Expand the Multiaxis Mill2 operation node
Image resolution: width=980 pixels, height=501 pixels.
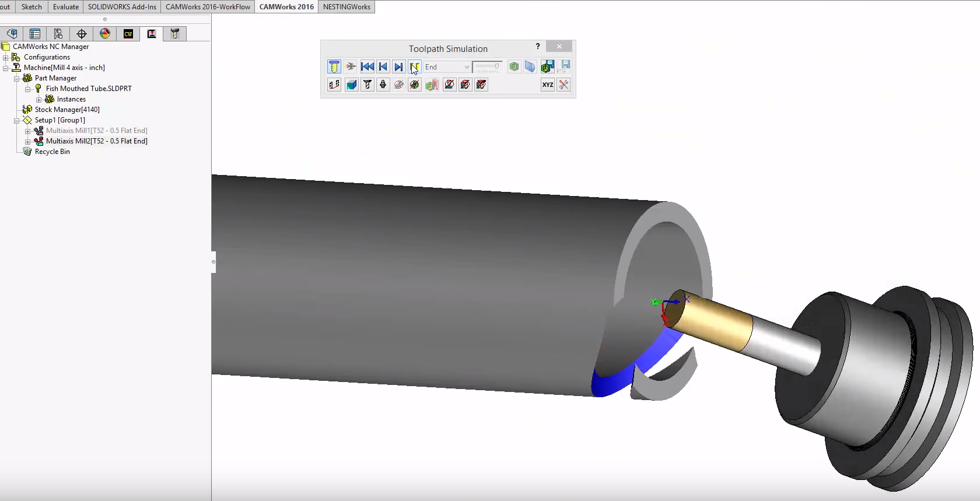click(27, 141)
